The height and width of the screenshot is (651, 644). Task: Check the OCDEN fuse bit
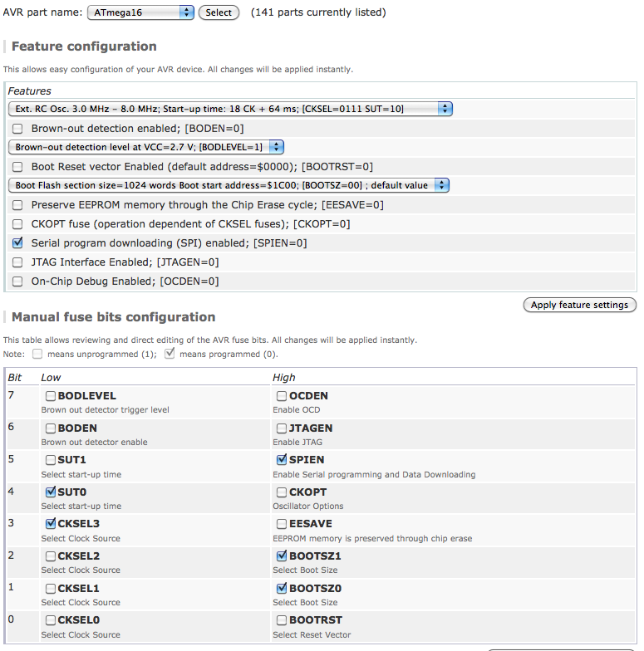pyautogui.click(x=282, y=396)
